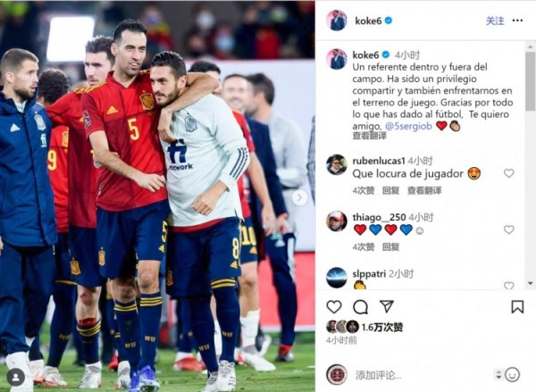The image size is (536, 392).
Task: Click 查看翻译 under the caption
Action: (x=370, y=136)
